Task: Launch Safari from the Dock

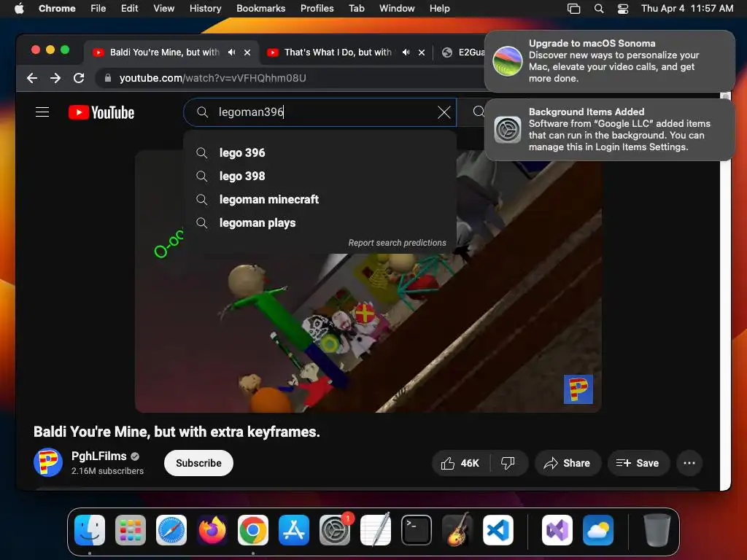Action: point(171,530)
